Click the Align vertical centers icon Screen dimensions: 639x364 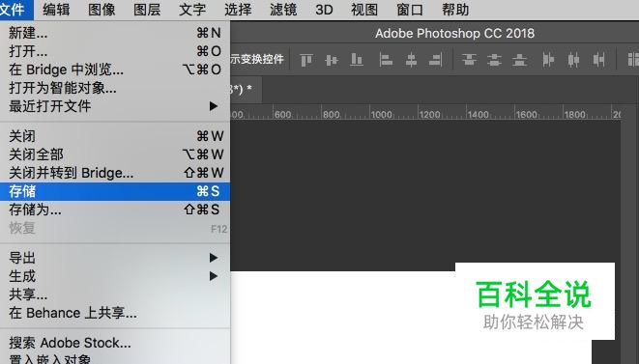point(332,60)
